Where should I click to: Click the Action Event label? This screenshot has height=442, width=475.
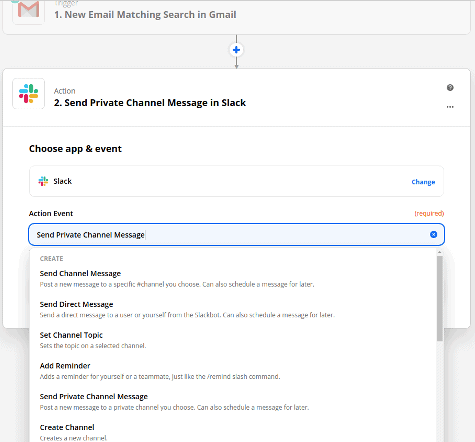tap(51, 213)
